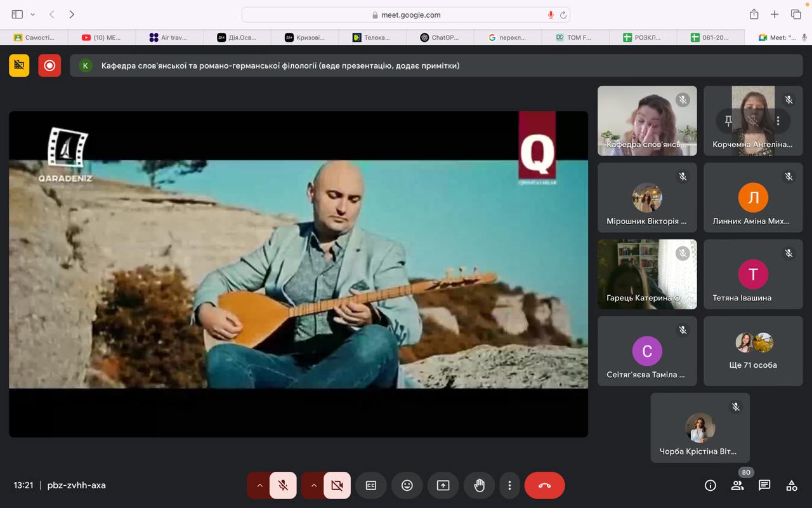The width and height of the screenshot is (812, 508).
Task: Open more options on Корчемна Ангеліна tile
Action: [778, 121]
